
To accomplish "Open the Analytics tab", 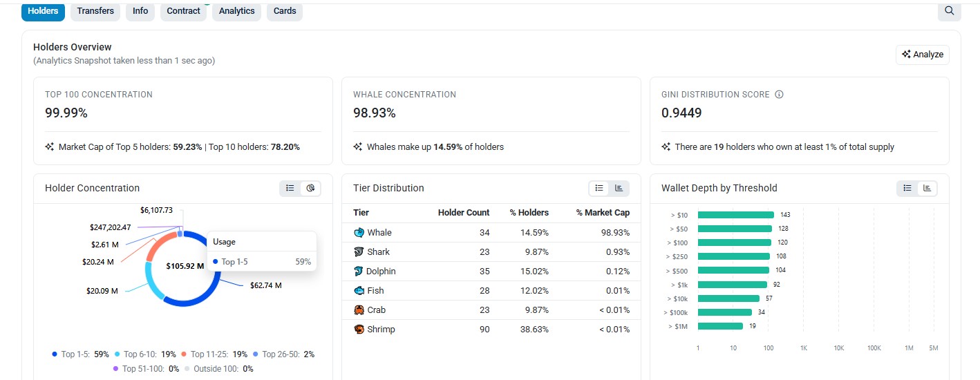I will coord(236,11).
